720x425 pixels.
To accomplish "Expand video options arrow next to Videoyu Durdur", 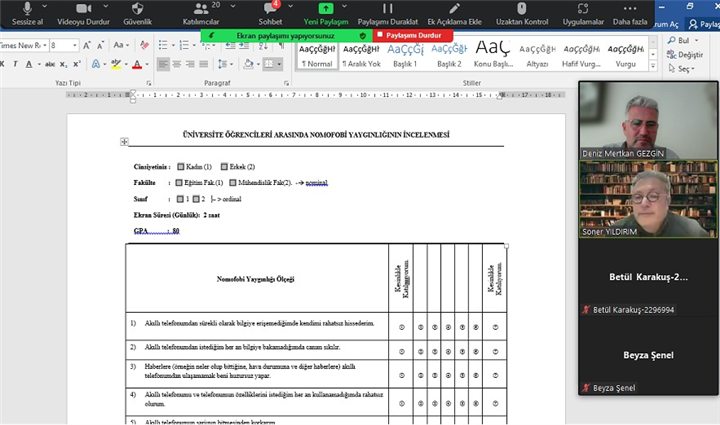I will point(106,6).
